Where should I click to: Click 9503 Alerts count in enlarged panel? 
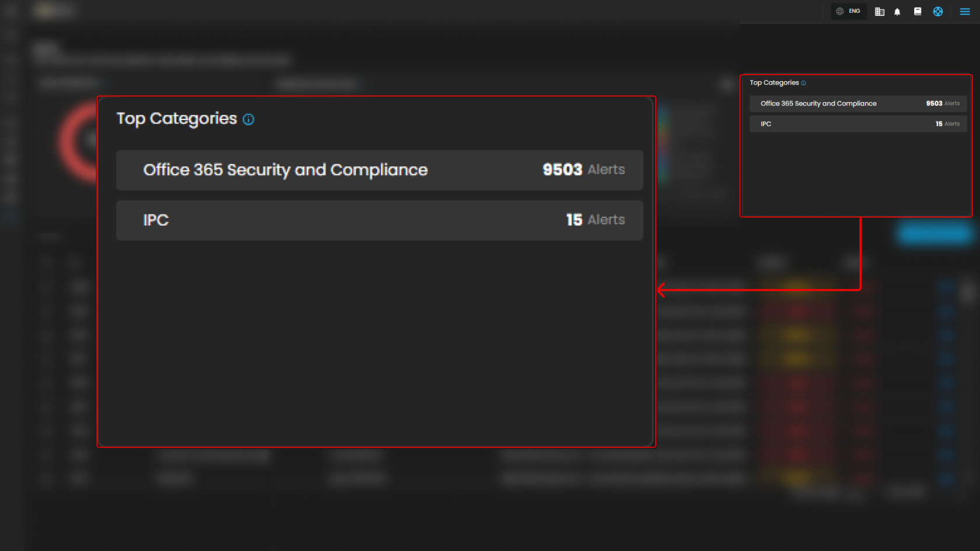coord(583,170)
